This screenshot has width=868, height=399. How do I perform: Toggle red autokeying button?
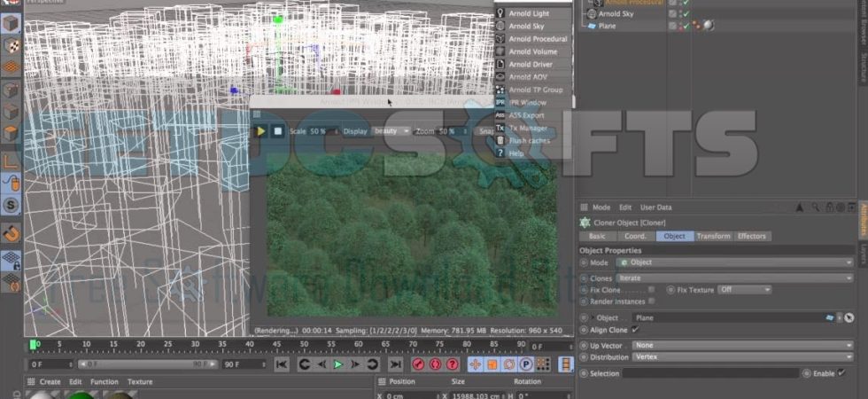click(x=435, y=364)
